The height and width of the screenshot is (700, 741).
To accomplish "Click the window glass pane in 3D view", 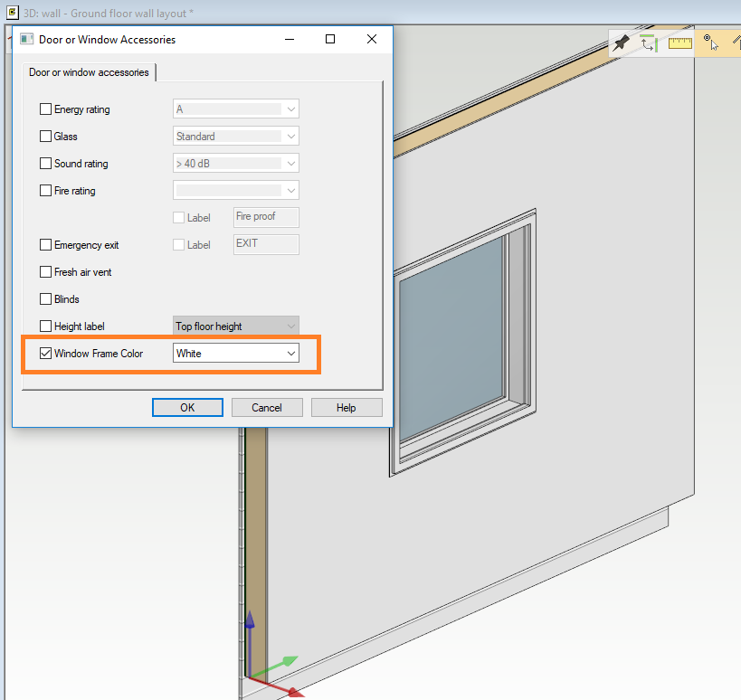I will pyautogui.click(x=451, y=337).
